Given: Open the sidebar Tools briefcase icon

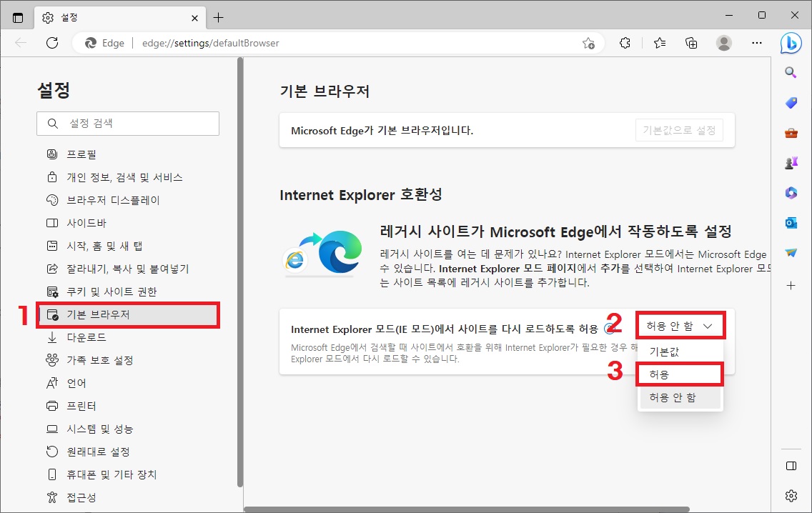Looking at the screenshot, I should click(x=791, y=133).
